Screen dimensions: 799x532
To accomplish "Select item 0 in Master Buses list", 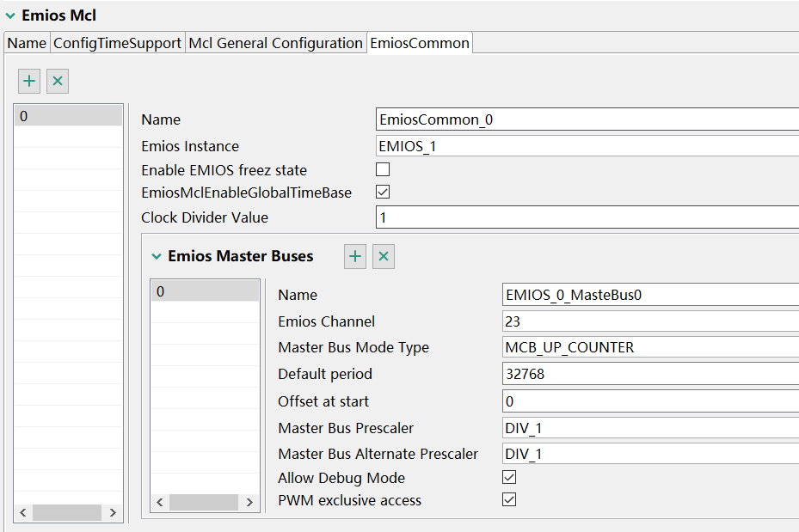I will coord(205,292).
